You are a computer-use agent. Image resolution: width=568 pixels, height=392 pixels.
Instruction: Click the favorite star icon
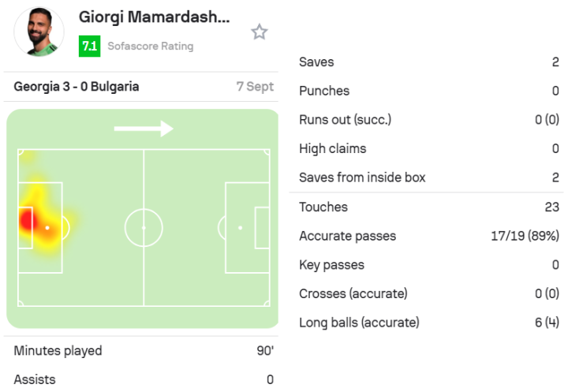point(260,32)
